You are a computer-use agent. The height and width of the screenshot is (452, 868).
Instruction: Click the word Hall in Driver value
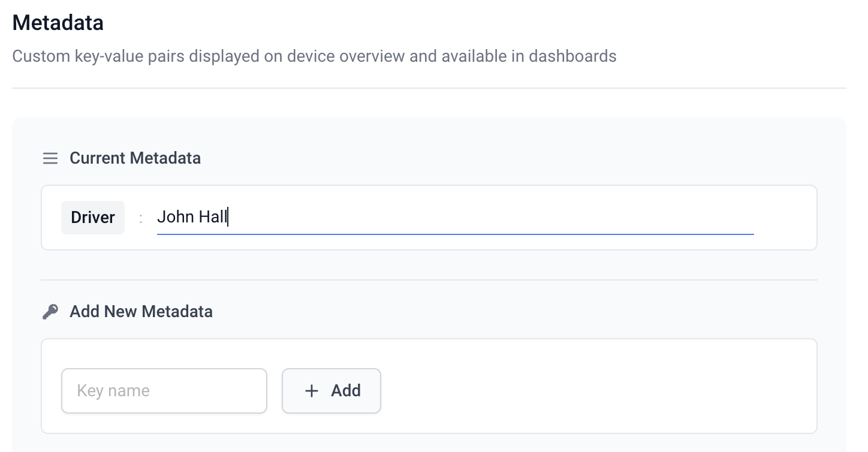[x=213, y=217]
